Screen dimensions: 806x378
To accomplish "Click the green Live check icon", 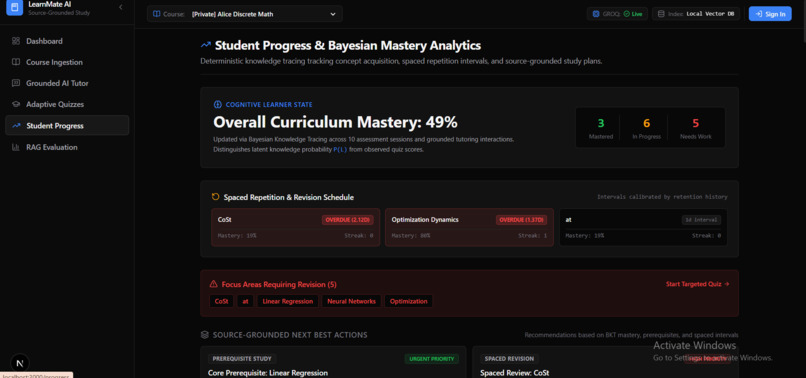I will [x=627, y=14].
